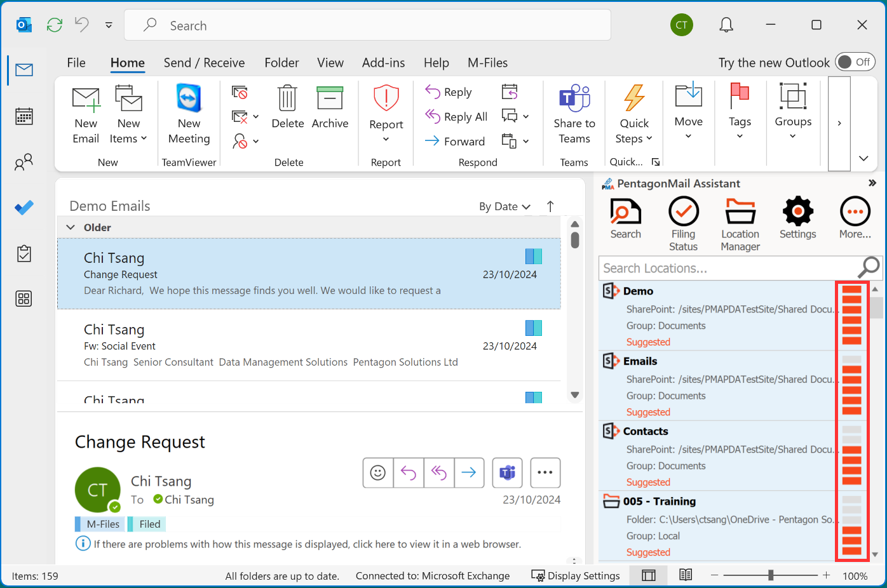Click the Forward button in ribbon
The width and height of the screenshot is (887, 588).
coord(455,141)
